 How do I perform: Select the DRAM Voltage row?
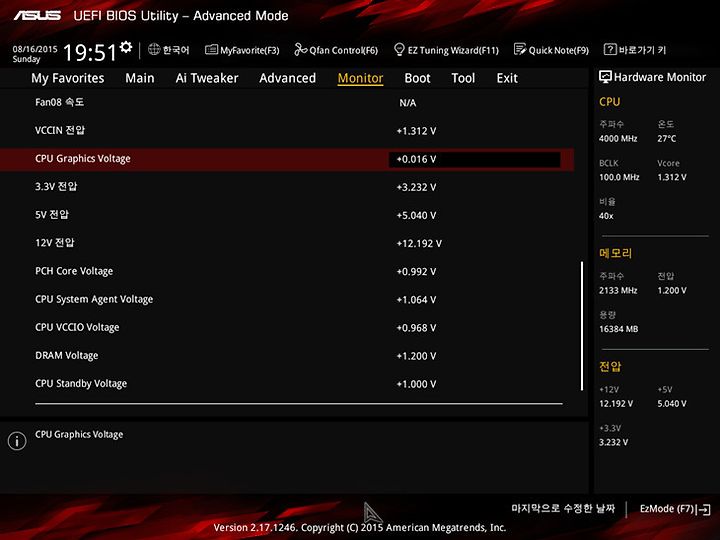pos(287,356)
